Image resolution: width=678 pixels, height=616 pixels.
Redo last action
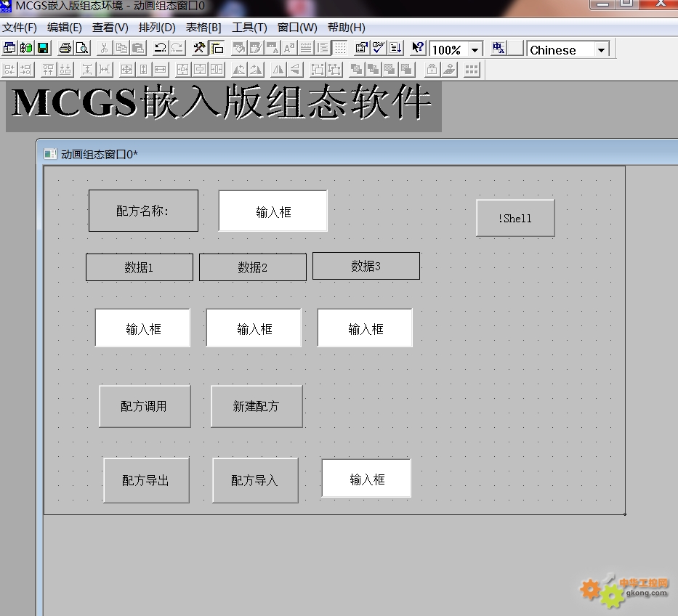[177, 48]
